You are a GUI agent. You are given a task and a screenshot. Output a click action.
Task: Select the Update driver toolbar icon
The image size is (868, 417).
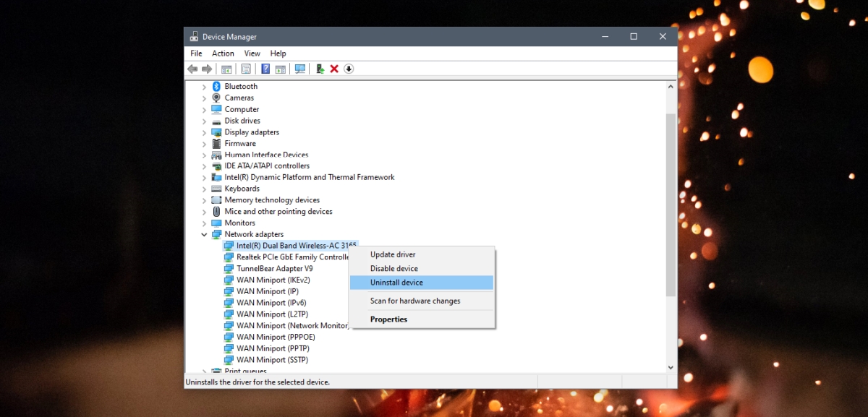320,69
